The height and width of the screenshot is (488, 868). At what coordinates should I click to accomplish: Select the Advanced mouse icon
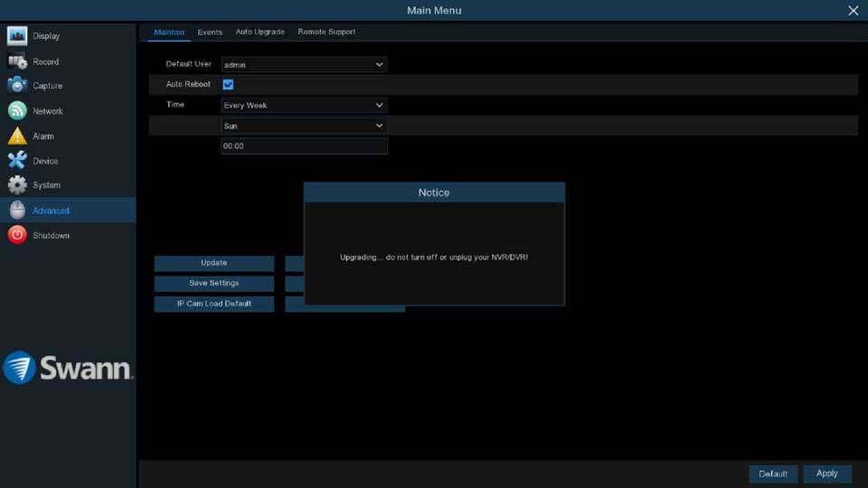(x=17, y=211)
